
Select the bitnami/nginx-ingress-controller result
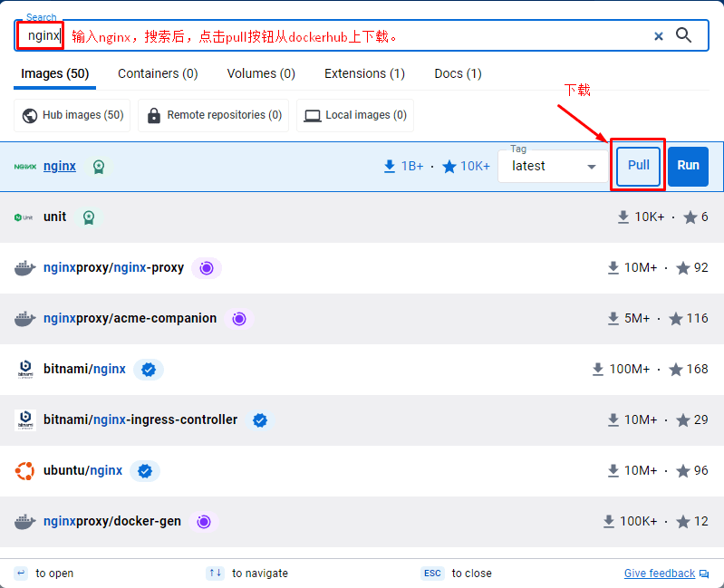coord(362,420)
